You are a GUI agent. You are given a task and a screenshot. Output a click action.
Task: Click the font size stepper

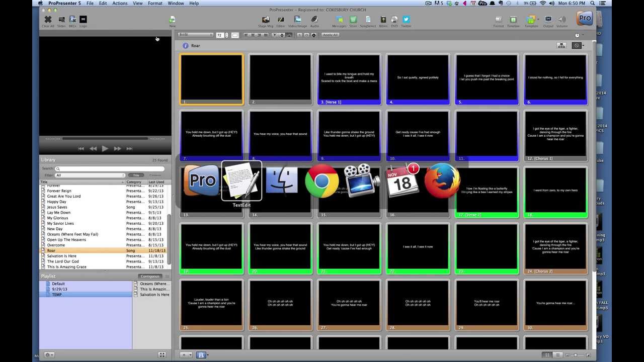[226, 35]
